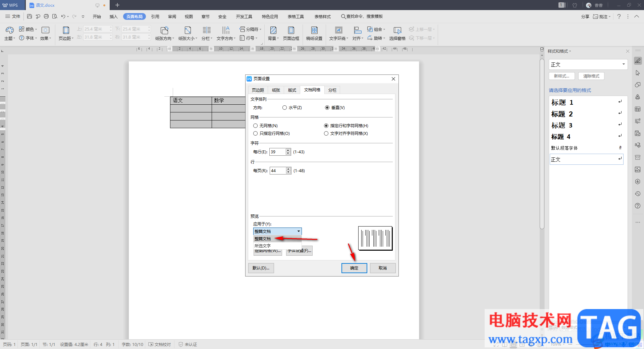Click the Print Preview icon
Viewport: 644px width, 349px height.
tap(55, 16)
